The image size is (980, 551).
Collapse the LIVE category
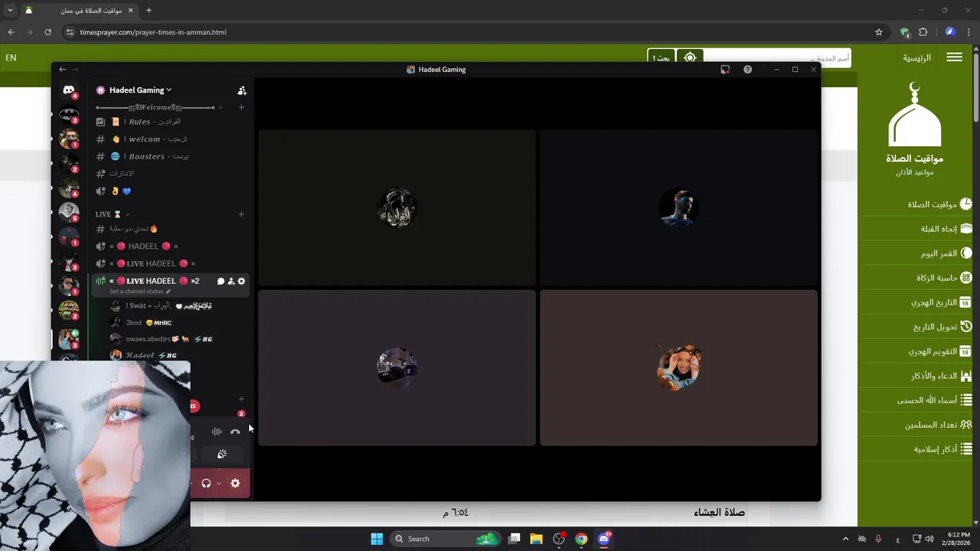click(x=113, y=214)
